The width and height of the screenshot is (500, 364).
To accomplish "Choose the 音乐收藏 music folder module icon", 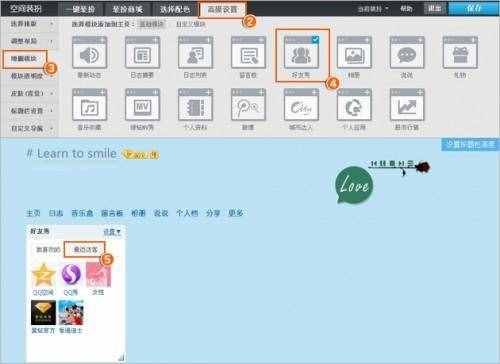I will tap(89, 105).
